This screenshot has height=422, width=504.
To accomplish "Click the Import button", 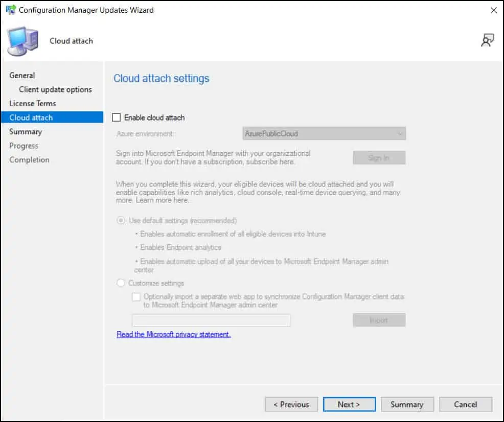I will click(x=379, y=320).
